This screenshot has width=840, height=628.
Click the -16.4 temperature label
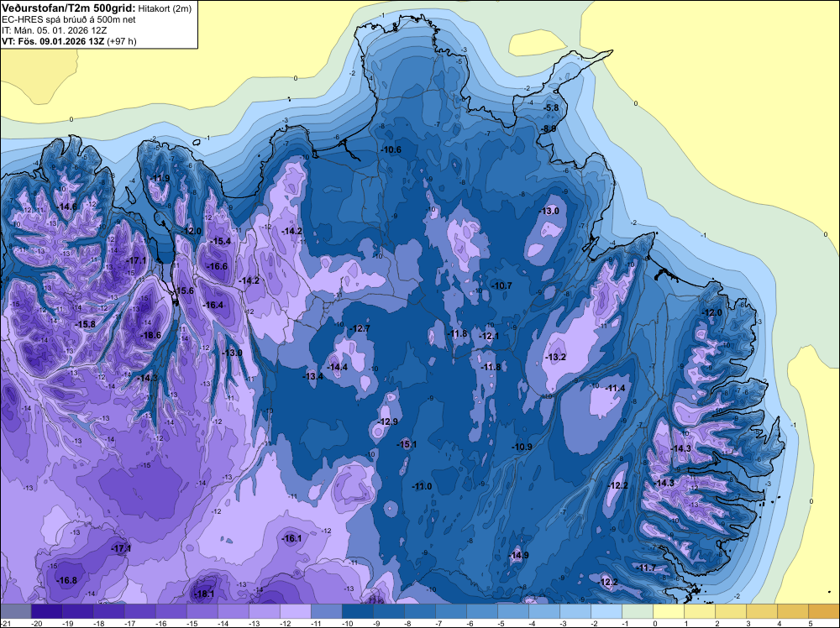point(213,305)
